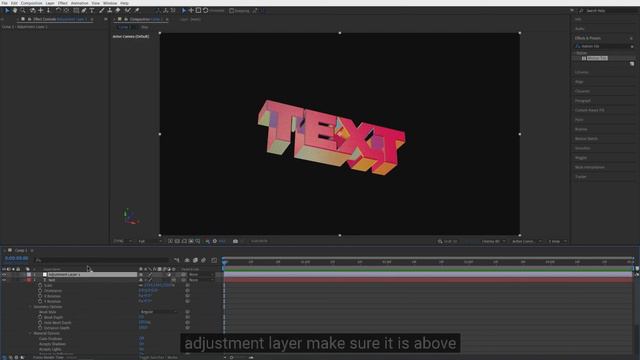Image resolution: width=640 pixels, height=360 pixels.
Task: Click the current time indicator playhead
Action: point(224,263)
